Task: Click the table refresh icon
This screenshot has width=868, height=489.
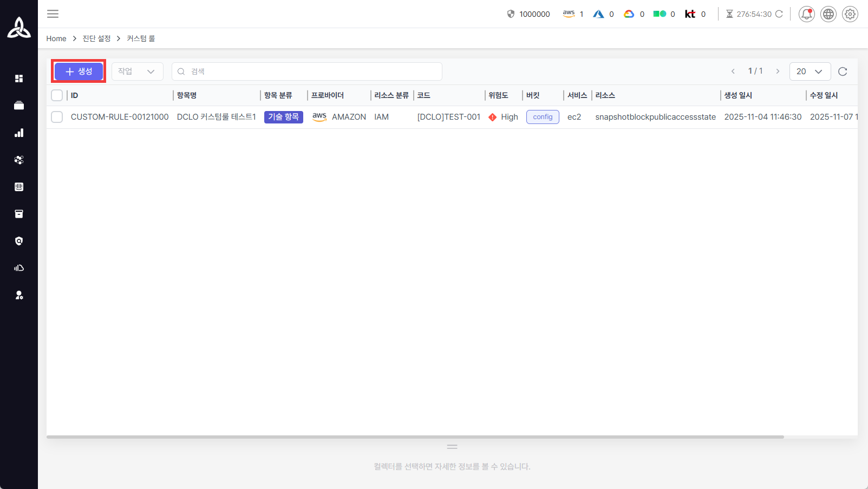Action: pos(842,71)
